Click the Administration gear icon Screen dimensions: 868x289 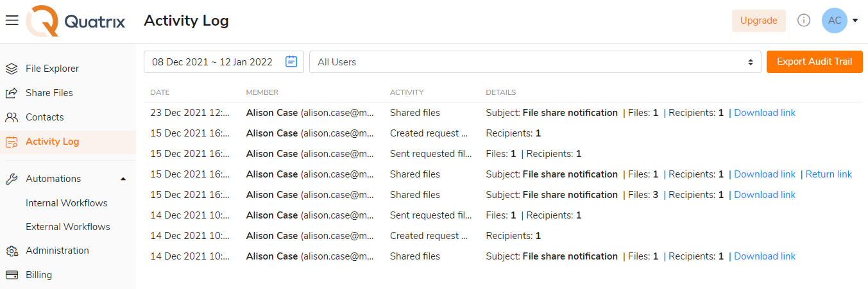click(x=12, y=251)
